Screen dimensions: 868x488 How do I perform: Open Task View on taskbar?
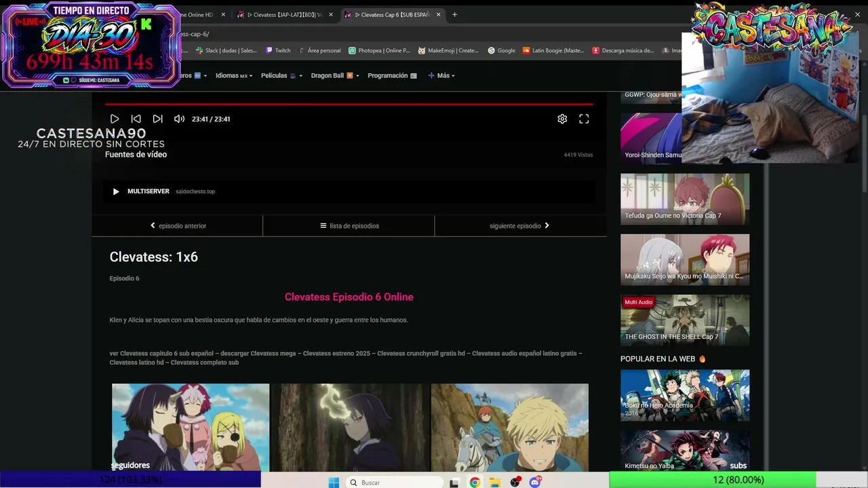[x=454, y=483]
